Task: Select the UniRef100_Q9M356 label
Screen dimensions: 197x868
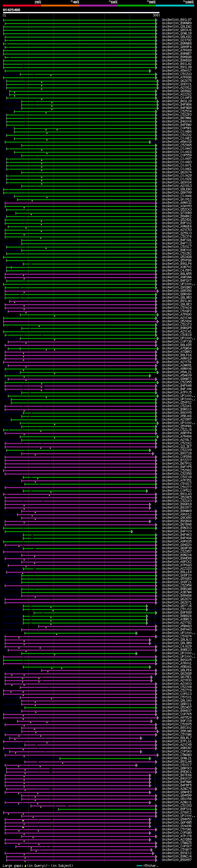Action: [x=177, y=291]
